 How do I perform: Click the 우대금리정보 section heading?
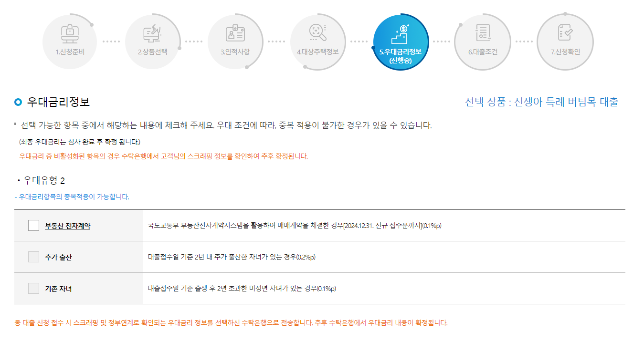[58, 102]
